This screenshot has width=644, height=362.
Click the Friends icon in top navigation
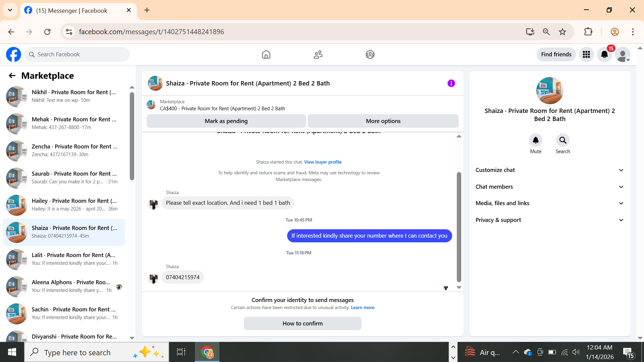[318, 54]
